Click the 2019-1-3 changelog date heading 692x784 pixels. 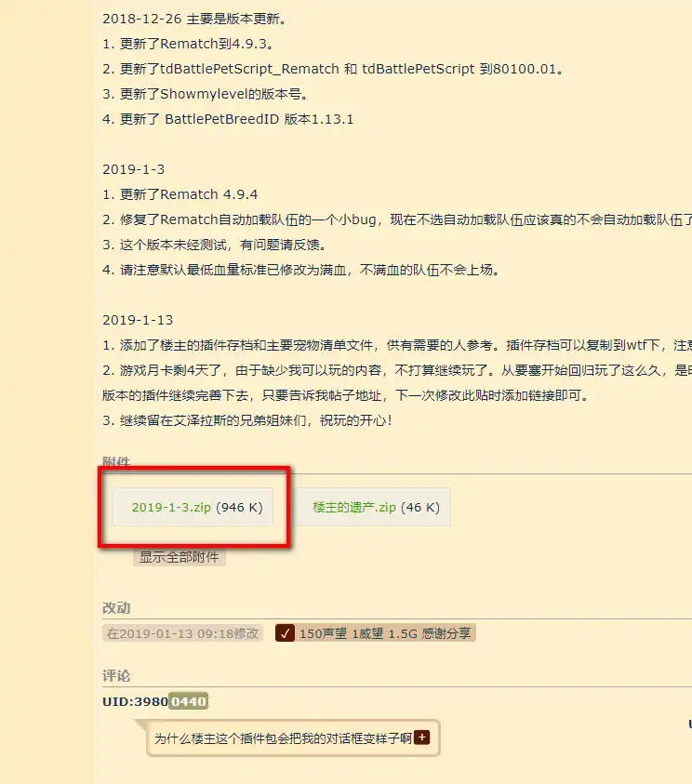pyautogui.click(x=133, y=169)
